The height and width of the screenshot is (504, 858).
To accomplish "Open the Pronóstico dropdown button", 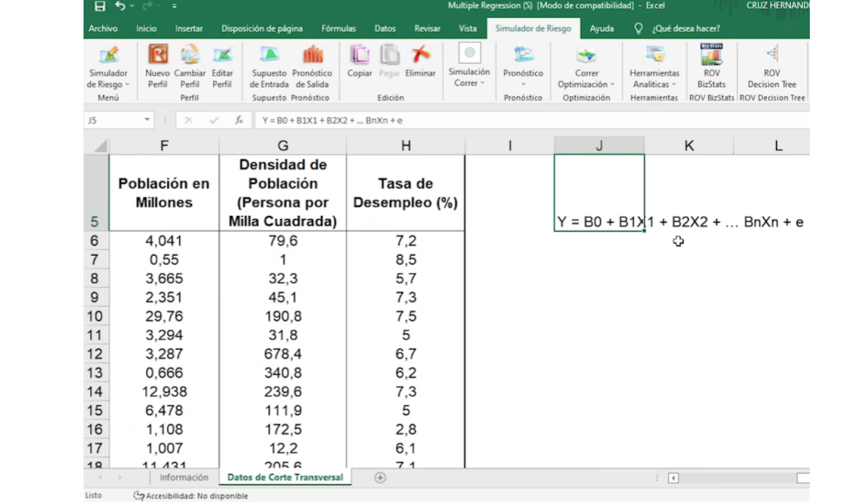I will 522,67.
